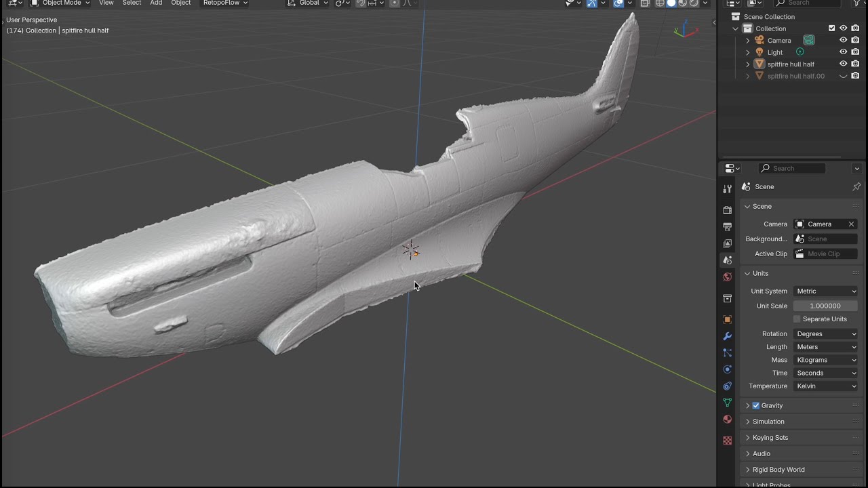Toggle viewport gizmos button
The image size is (868, 488).
pyautogui.click(x=591, y=3)
